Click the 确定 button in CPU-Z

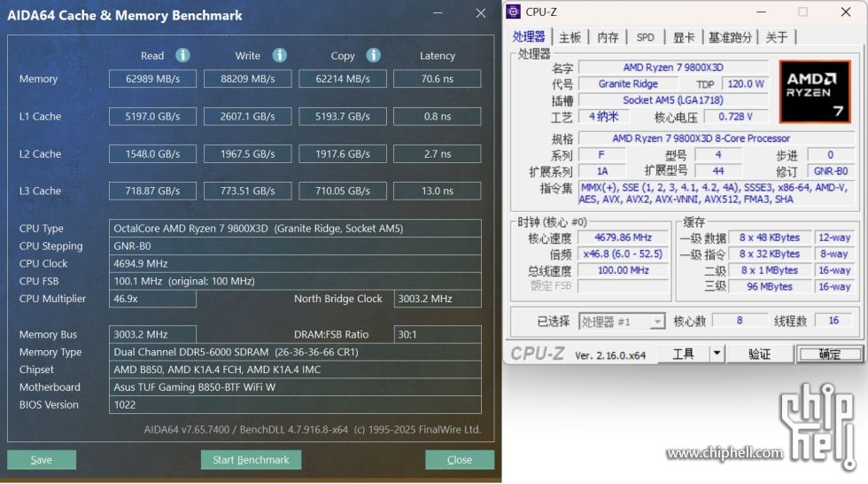click(829, 354)
